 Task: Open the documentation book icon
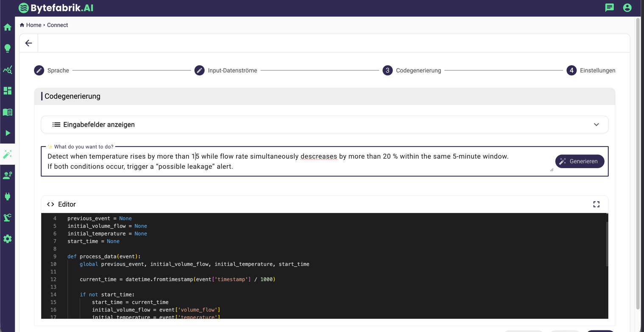tap(8, 112)
